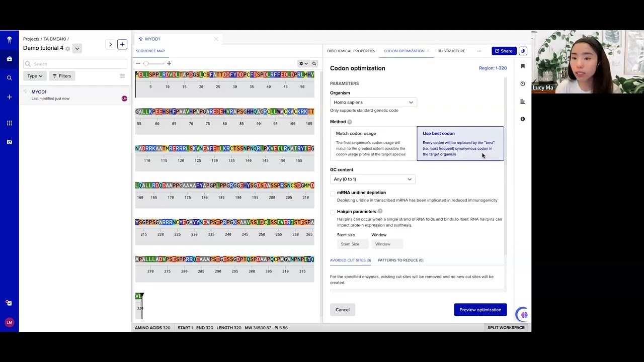Click the blue-outlined plus button to create item
Viewport: 644px width, 362px height.
[122, 44]
